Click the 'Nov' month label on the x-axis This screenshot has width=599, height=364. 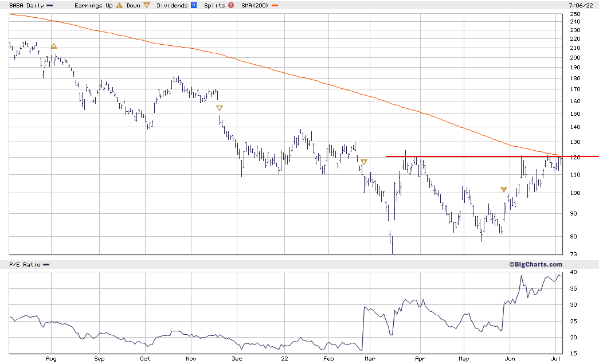click(x=191, y=359)
